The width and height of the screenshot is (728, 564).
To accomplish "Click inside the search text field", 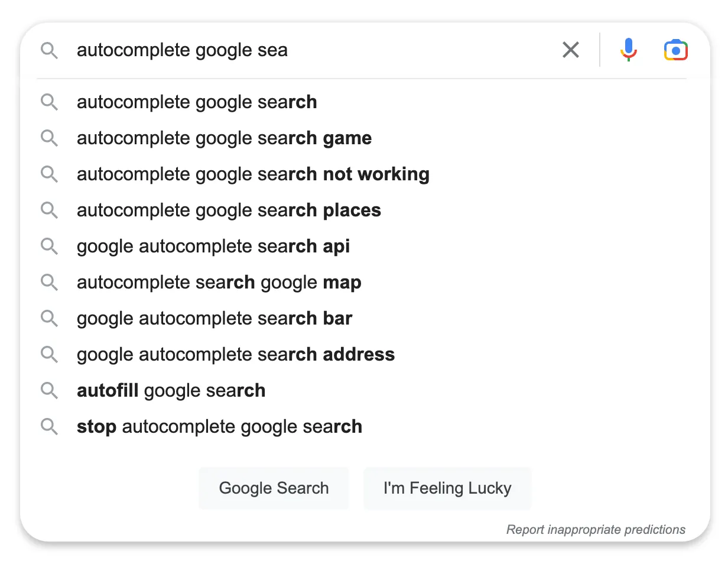I will pos(295,50).
